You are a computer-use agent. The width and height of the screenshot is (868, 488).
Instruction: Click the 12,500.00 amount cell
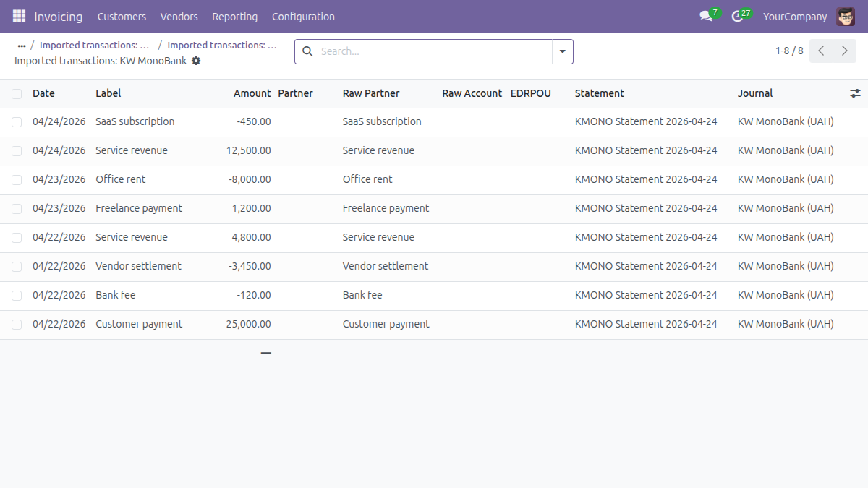[x=249, y=150]
